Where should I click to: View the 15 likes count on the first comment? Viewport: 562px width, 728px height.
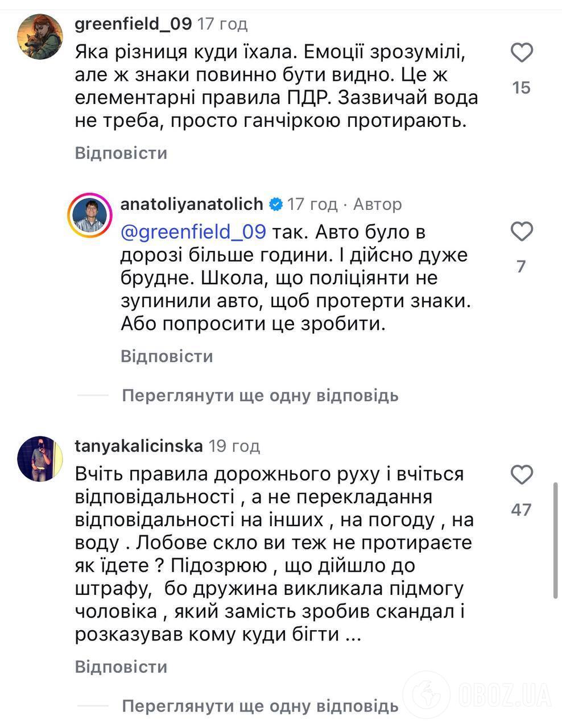521,88
